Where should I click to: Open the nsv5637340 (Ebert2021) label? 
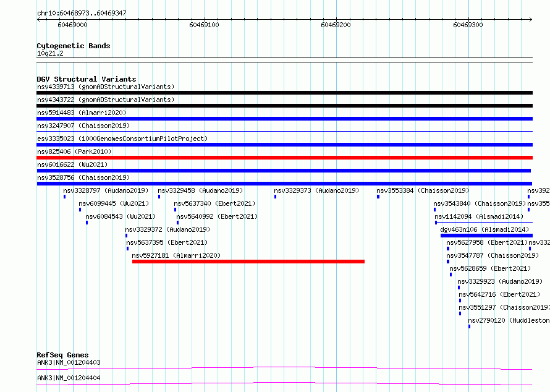click(x=214, y=203)
